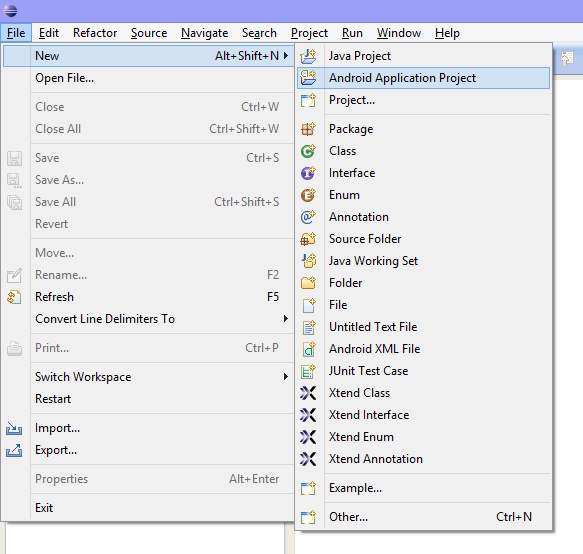Click the Other... wizard icon
Screen dimensions: 583x554
point(308,517)
